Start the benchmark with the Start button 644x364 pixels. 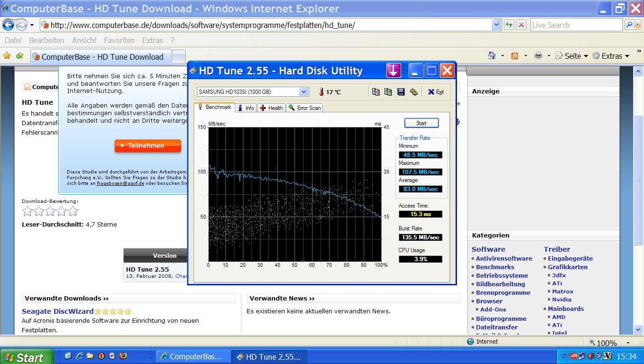421,123
